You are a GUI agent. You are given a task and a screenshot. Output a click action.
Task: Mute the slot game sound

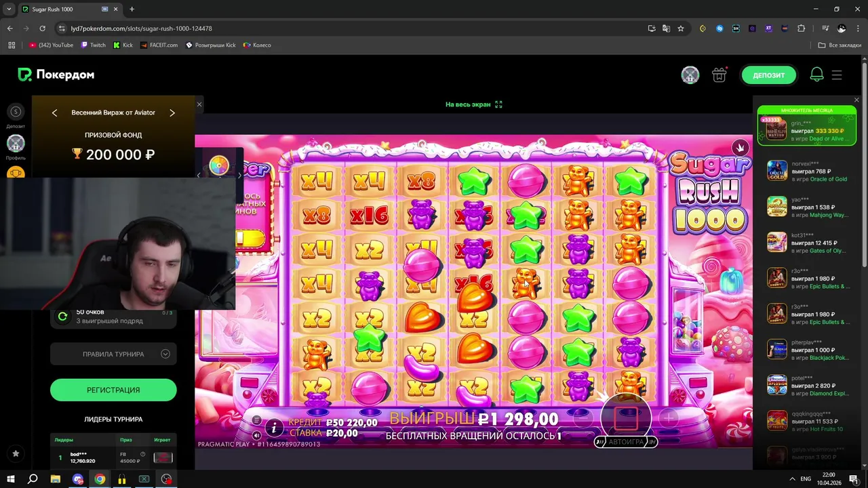click(257, 434)
